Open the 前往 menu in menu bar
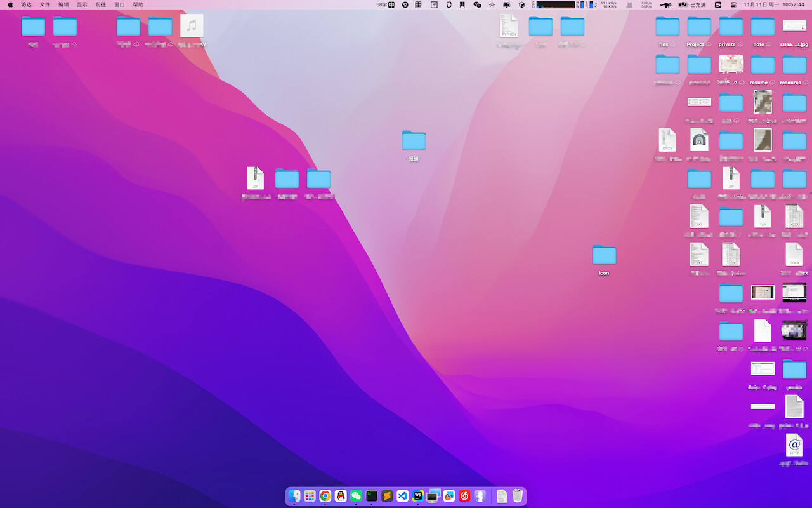The width and height of the screenshot is (812, 508). pos(101,4)
